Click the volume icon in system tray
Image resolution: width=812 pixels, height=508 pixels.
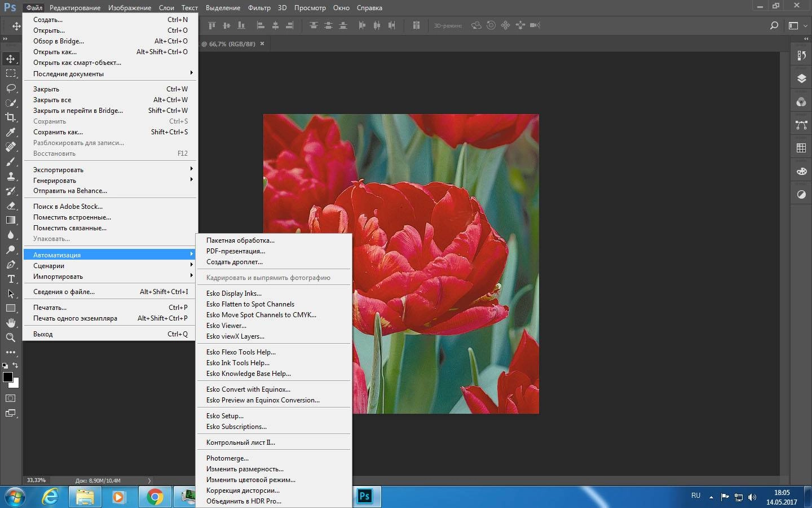[752, 497]
